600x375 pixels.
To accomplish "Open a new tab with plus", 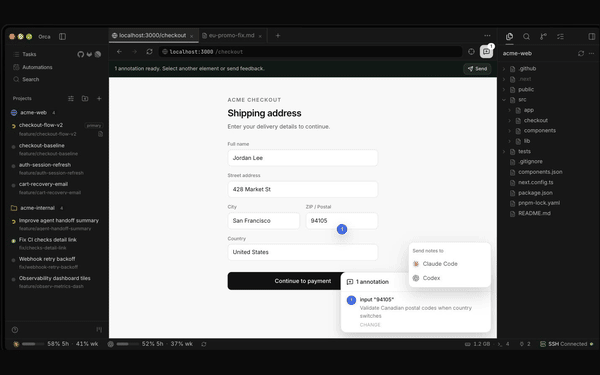I will 278,36.
